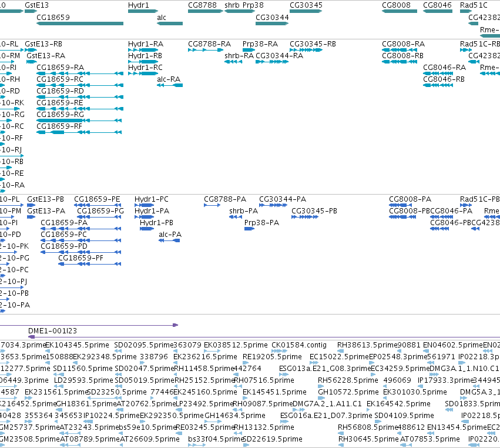
Task: Select the CG18659-RE transcript label
Action: coord(60,103)
